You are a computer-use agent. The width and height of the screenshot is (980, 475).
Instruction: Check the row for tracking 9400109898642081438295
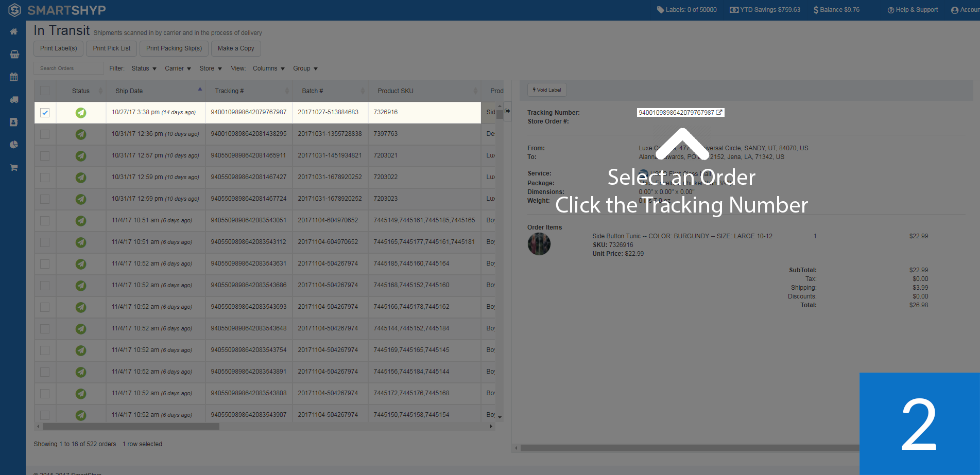pyautogui.click(x=45, y=134)
